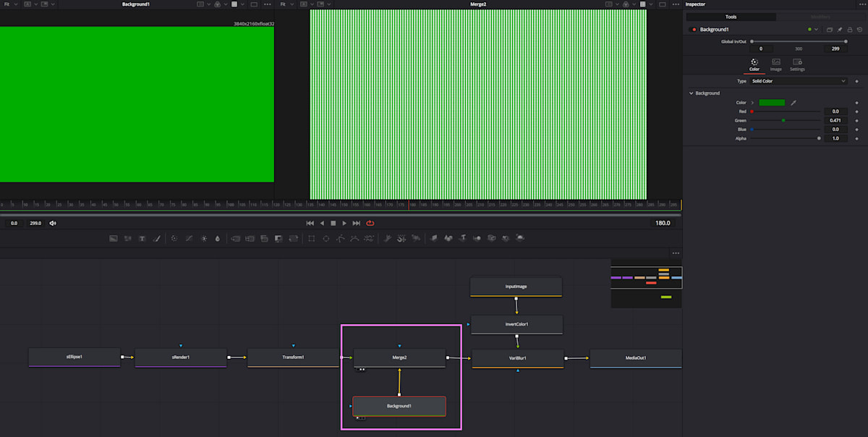
Task: Lock the Background1 node in Inspector
Action: 850,30
